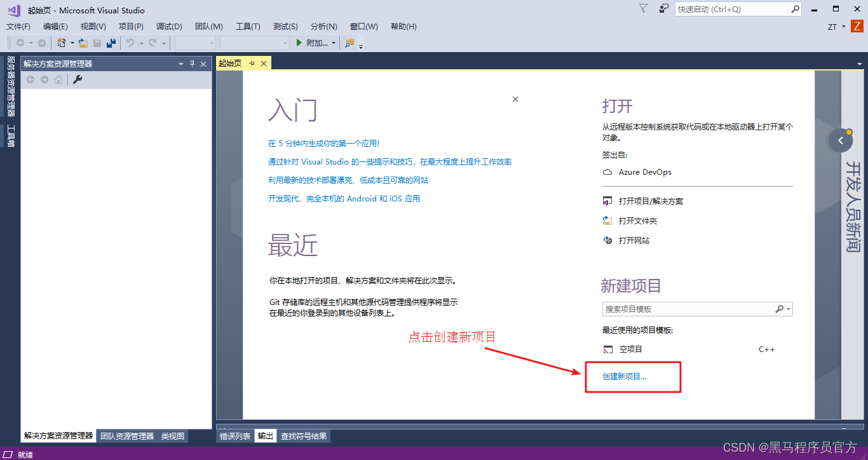Pin the 解决方案资源管理器 panel
Viewport: 868px width, 460px height.
click(x=193, y=64)
